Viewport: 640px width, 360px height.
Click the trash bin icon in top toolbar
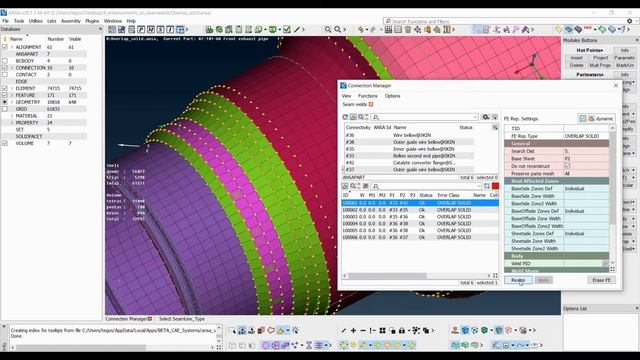(x=408, y=29)
